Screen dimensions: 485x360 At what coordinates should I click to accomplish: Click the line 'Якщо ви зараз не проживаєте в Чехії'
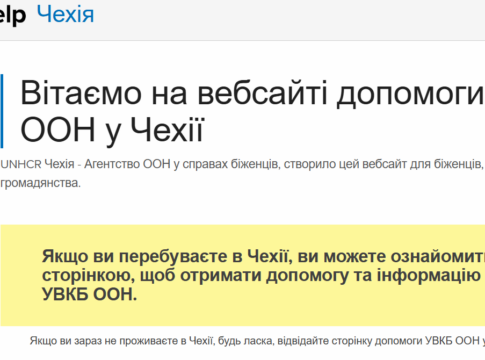121,341
